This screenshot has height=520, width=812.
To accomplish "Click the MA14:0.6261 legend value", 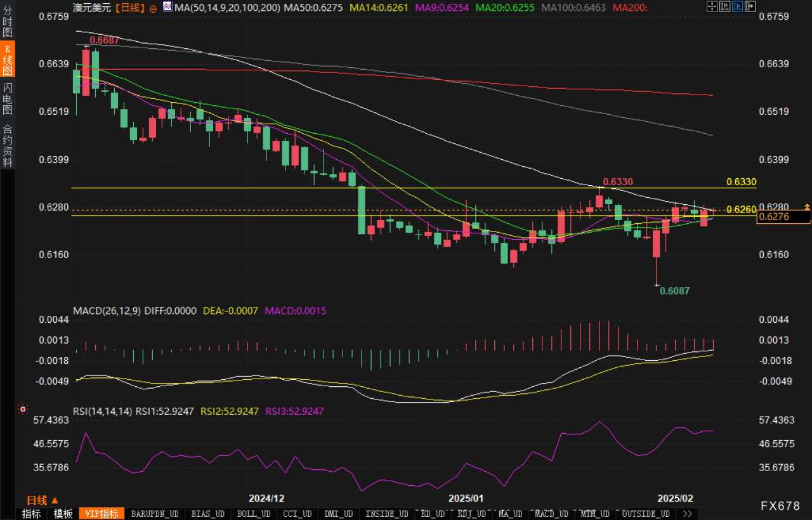I will pyautogui.click(x=379, y=8).
